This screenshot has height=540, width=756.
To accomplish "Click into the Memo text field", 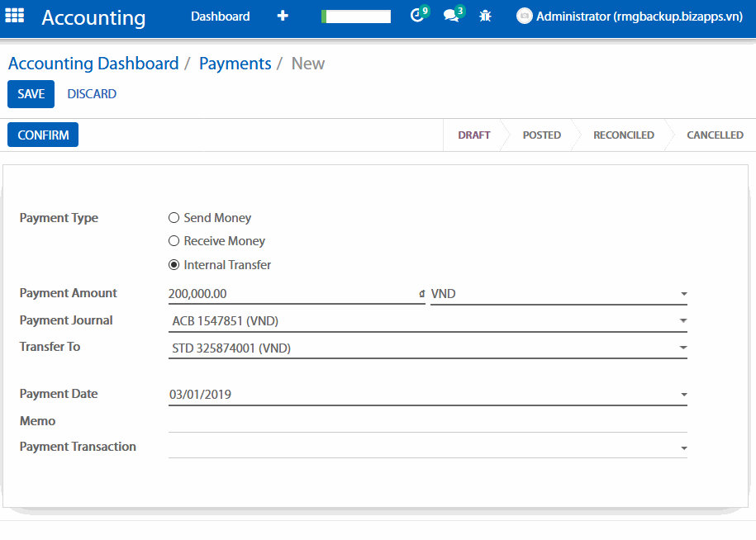I will pos(427,422).
